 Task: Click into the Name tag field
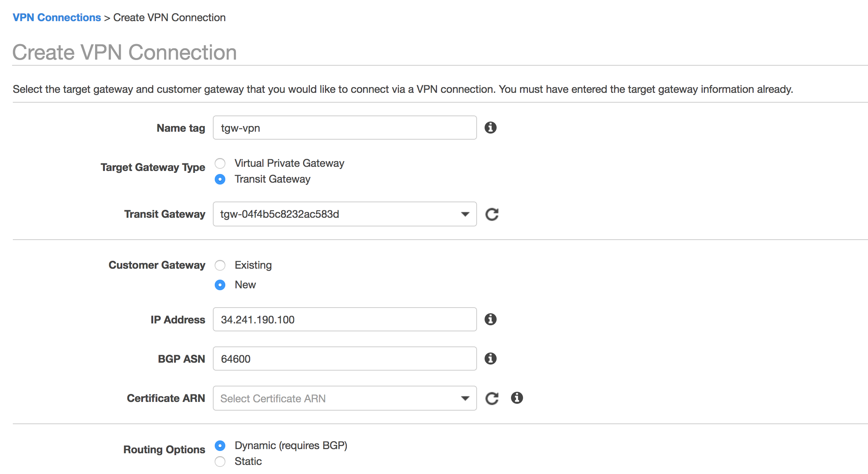345,128
